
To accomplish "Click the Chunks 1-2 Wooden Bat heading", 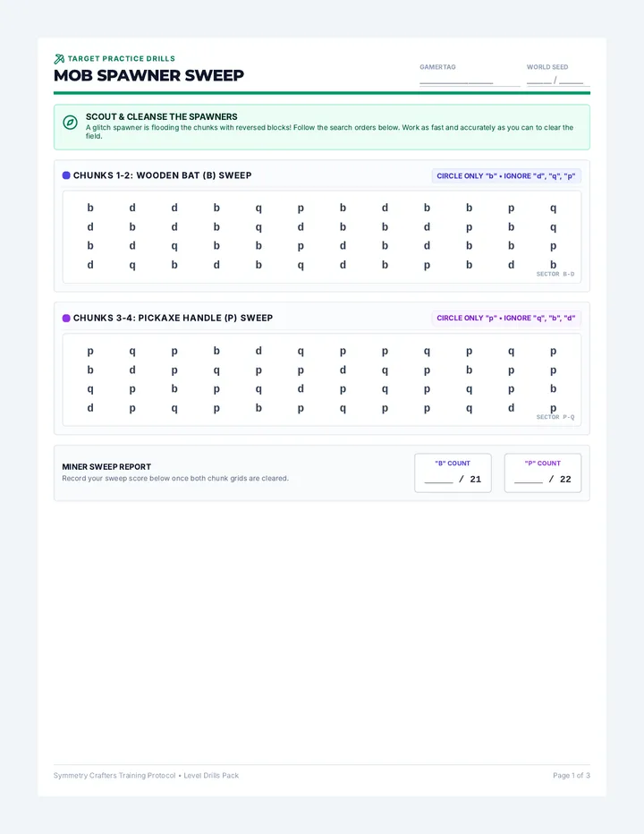I will [x=162, y=175].
